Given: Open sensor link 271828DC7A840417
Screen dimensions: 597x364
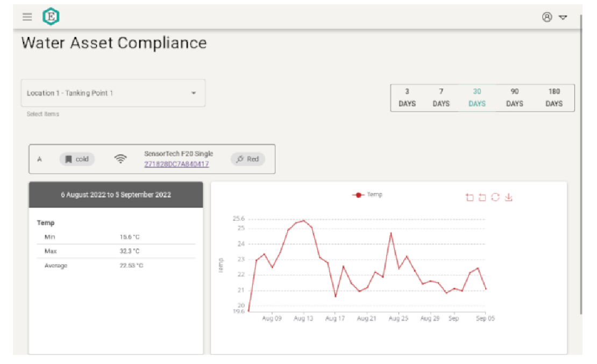Looking at the screenshot, I should click(177, 163).
